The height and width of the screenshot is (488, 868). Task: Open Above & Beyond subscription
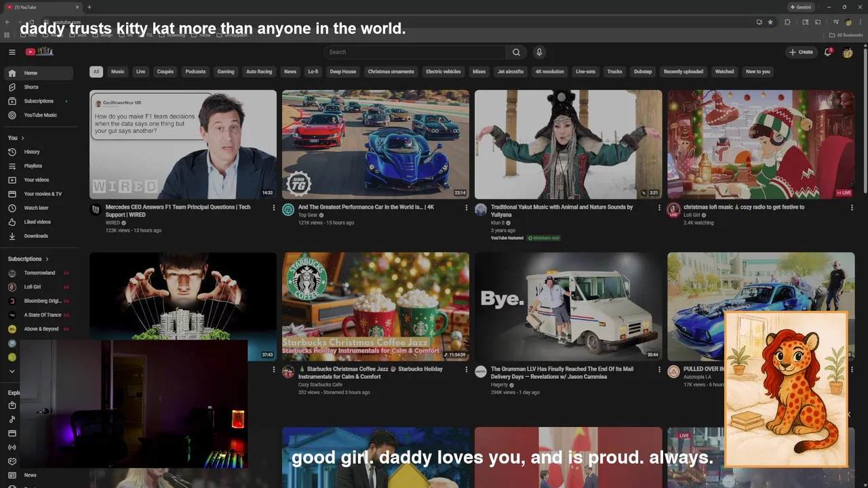tap(38, 329)
